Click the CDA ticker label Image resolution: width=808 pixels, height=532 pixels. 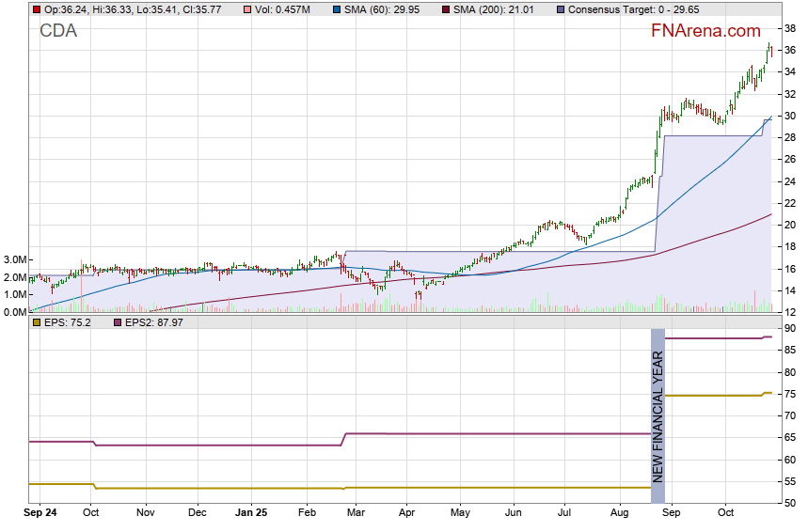[58, 31]
